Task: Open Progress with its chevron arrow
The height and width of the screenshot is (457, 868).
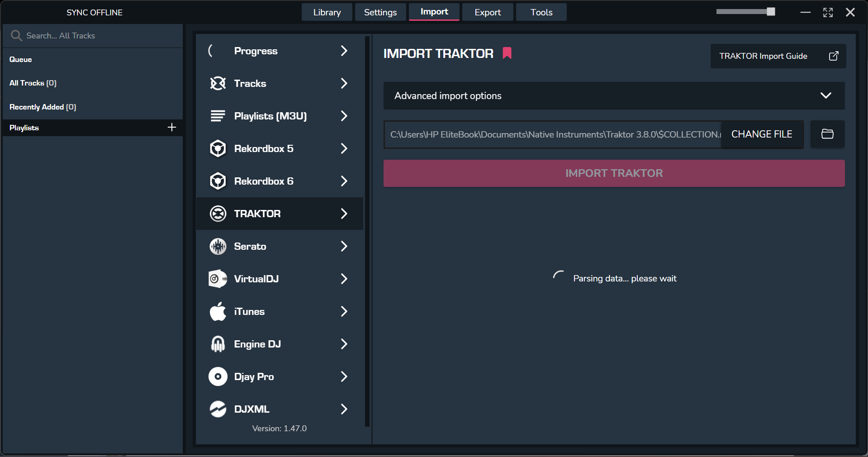Action: [344, 51]
